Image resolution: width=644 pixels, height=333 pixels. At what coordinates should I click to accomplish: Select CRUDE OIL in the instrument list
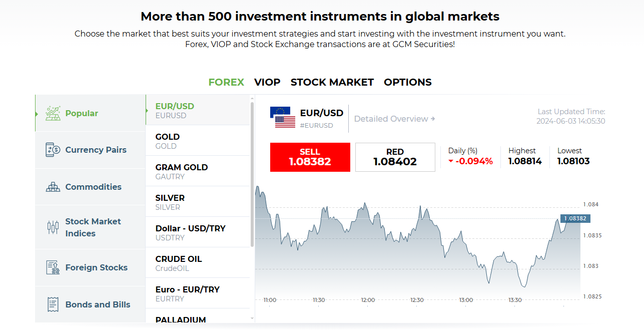(x=198, y=263)
